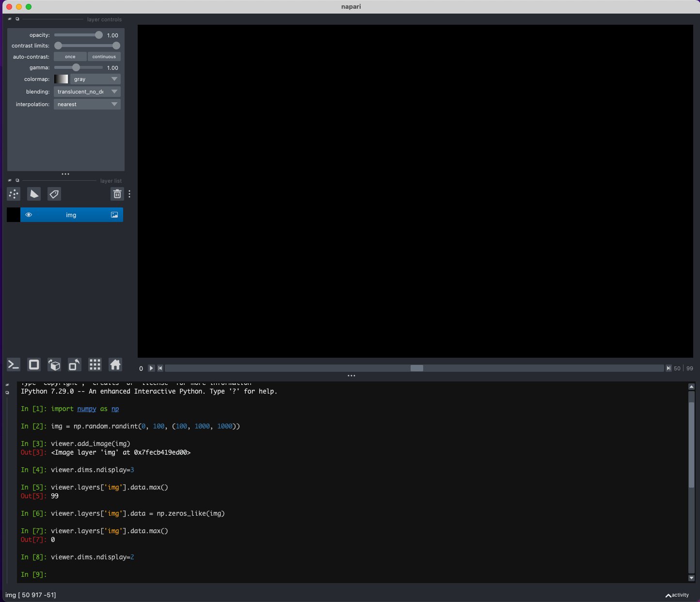Toggle between 2D and 3D display
The height and width of the screenshot is (602, 700).
pos(33,364)
